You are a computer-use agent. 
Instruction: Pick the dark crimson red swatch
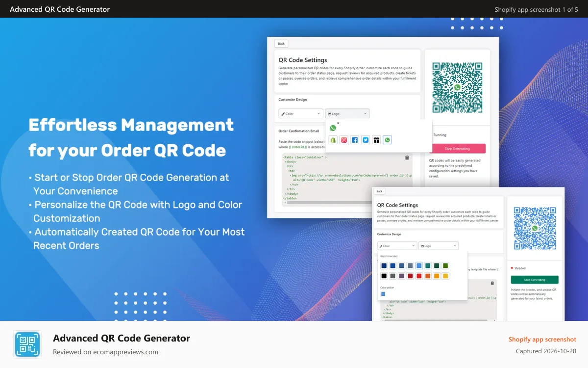click(410, 276)
